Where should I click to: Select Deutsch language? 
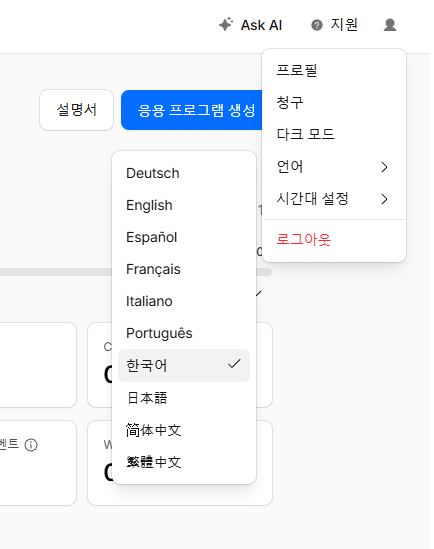(184, 173)
